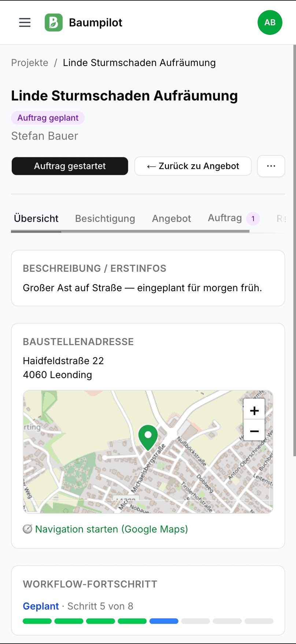Click the Auftrag gestartet button

click(x=70, y=166)
